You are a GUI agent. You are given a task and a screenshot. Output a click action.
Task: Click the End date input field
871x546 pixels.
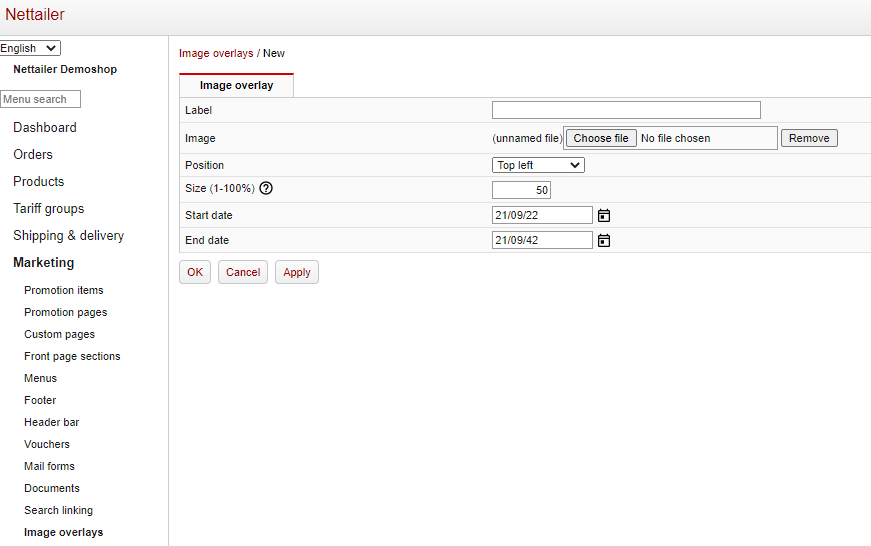tap(542, 240)
